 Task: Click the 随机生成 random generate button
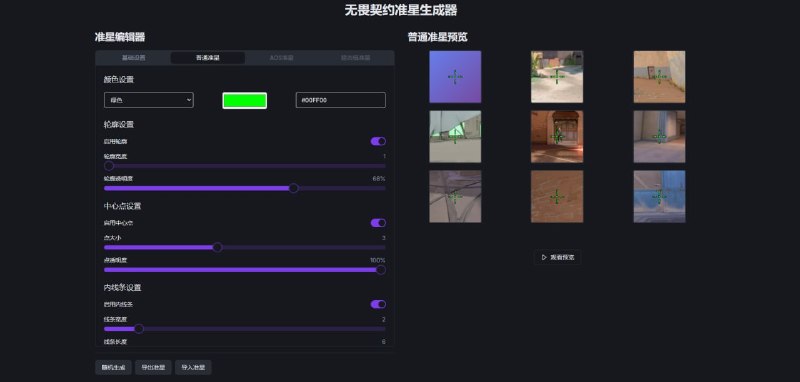tap(113, 367)
